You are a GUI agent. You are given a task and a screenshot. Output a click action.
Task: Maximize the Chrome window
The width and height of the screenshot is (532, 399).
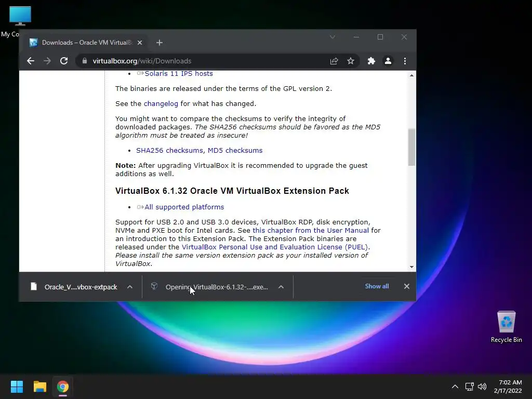[380, 37]
